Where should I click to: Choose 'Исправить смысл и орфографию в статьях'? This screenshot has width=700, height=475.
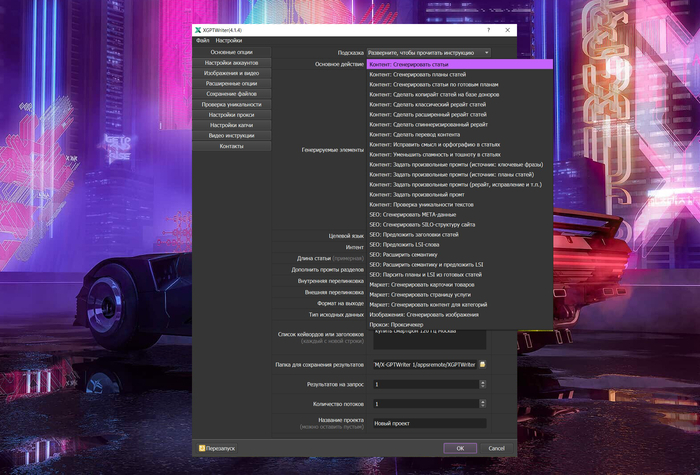460,145
